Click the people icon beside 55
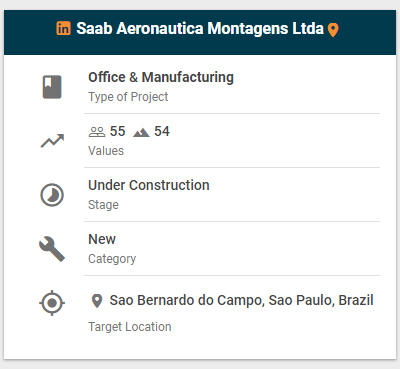400x369 pixels. click(x=97, y=132)
